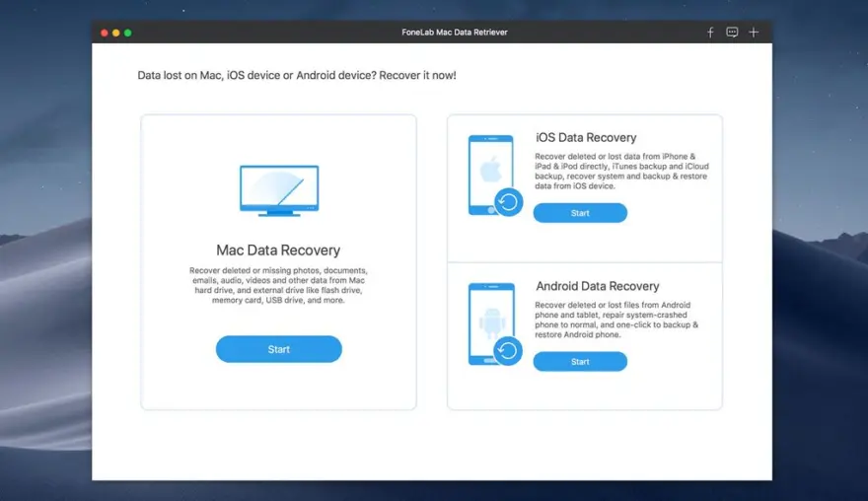The height and width of the screenshot is (501, 868).
Task: Click the plus icon in title bar
Action: point(754,33)
